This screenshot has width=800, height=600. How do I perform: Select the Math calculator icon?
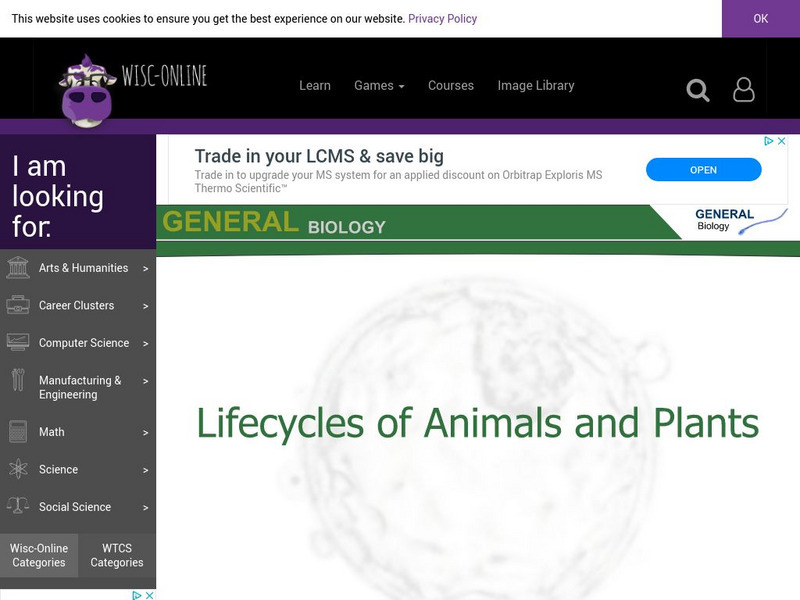tap(18, 432)
